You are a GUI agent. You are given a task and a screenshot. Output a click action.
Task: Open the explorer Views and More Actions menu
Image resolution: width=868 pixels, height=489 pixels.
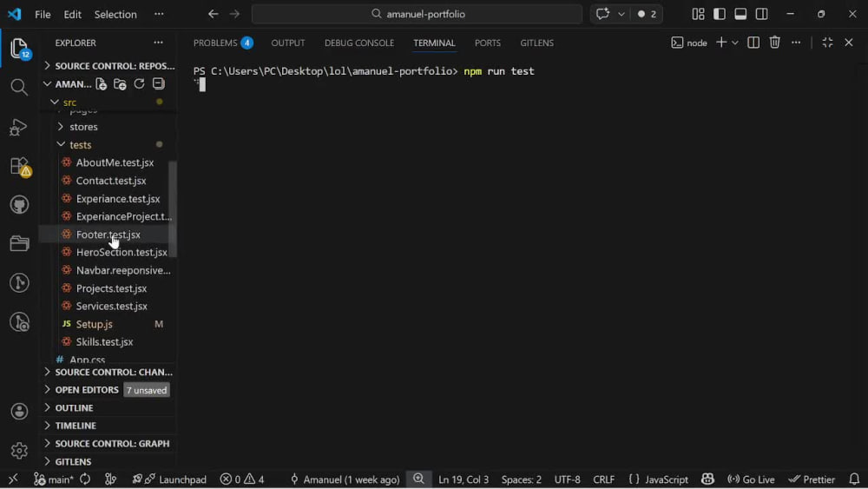[x=158, y=43]
